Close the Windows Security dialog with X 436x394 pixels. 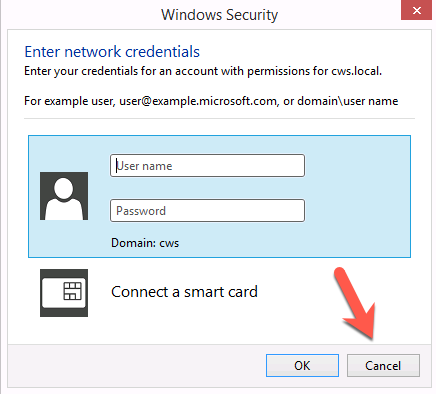tap(416, 10)
